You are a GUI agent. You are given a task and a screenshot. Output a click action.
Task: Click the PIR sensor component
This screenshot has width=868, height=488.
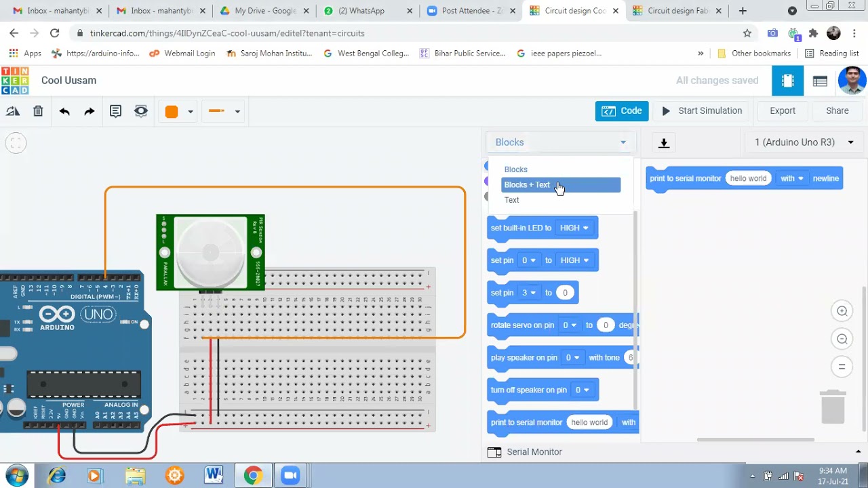tap(210, 253)
